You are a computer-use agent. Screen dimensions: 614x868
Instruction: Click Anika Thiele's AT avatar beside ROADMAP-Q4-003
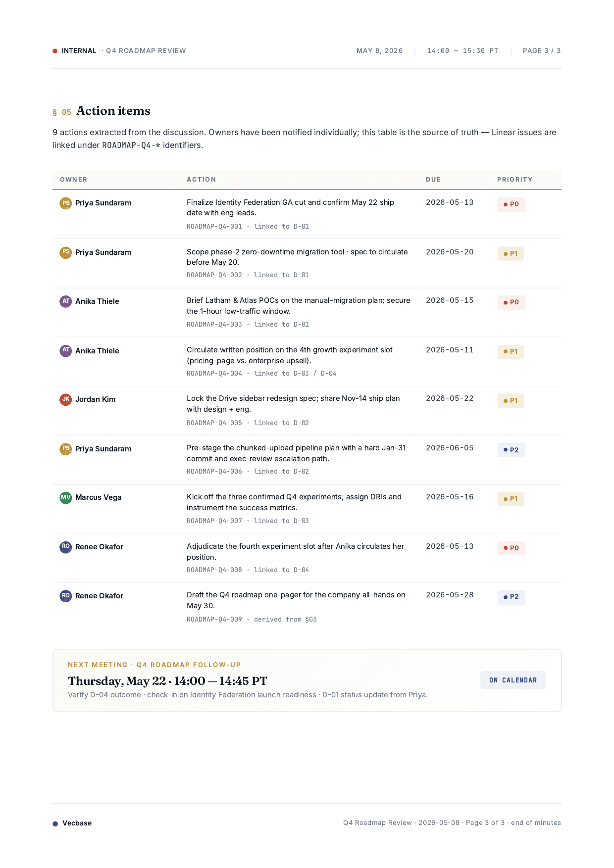(x=66, y=301)
